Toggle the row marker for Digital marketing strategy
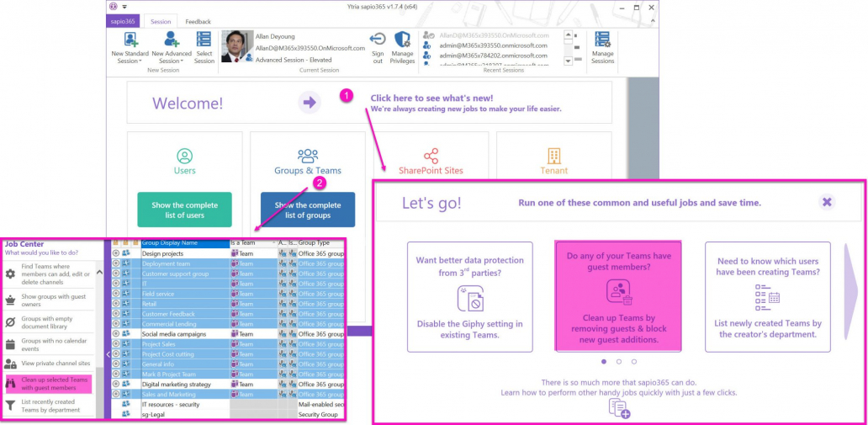Screen dimensions: 868x425 (x=116, y=384)
